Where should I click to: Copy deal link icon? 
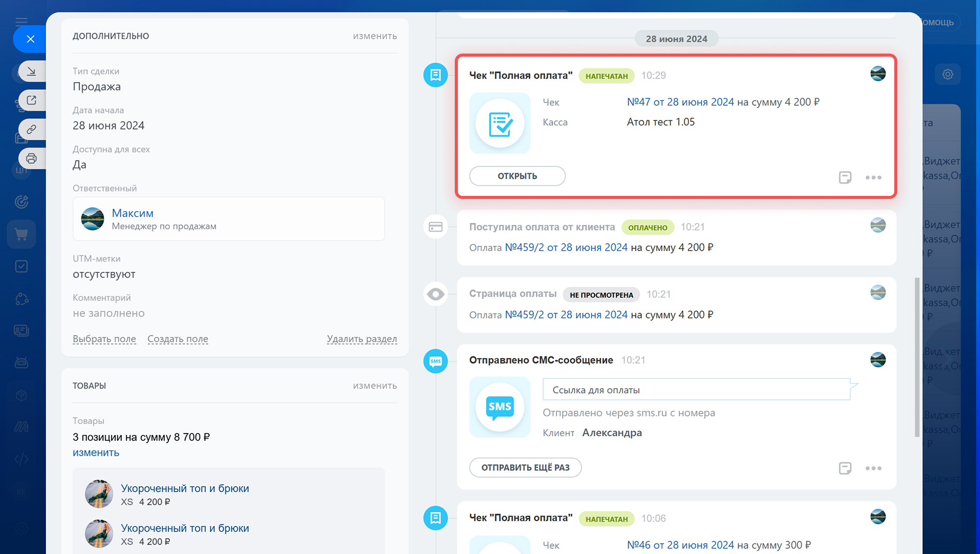[32, 130]
